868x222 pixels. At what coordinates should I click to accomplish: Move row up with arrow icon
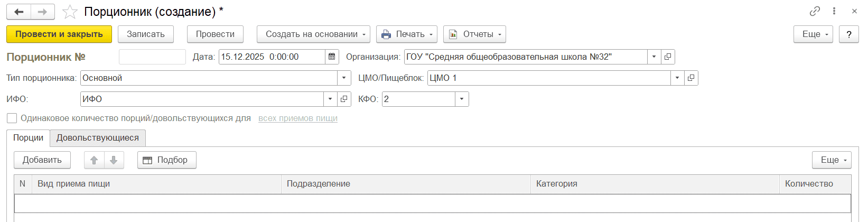pos(94,160)
